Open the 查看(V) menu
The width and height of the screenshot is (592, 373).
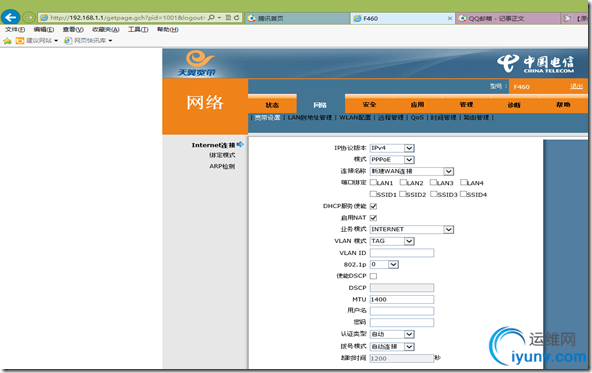point(73,29)
